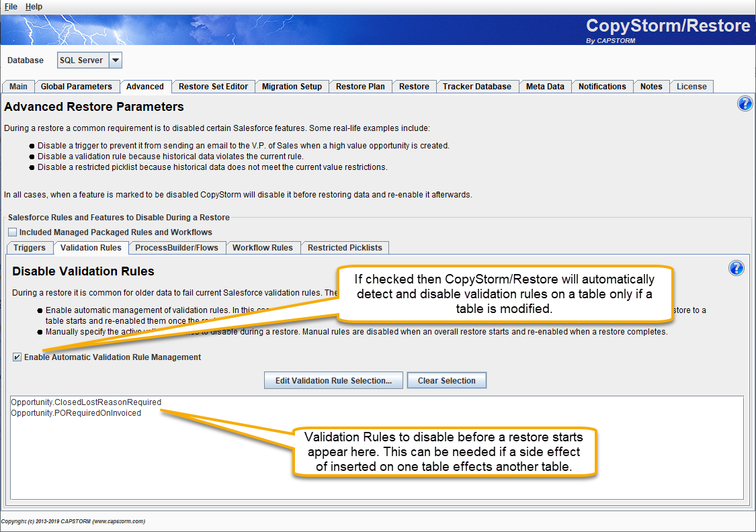Switch to the Restore tab
Viewport: 756px width, 532px height.
pos(414,86)
